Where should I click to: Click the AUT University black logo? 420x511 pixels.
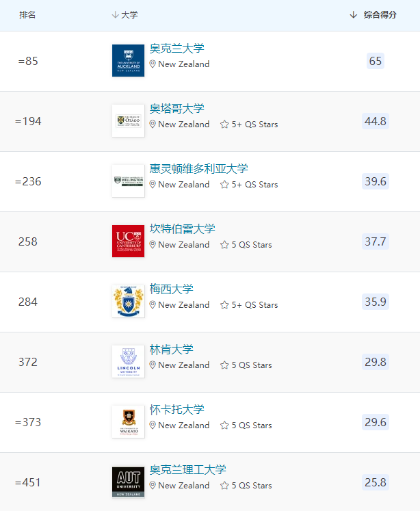pos(128,482)
